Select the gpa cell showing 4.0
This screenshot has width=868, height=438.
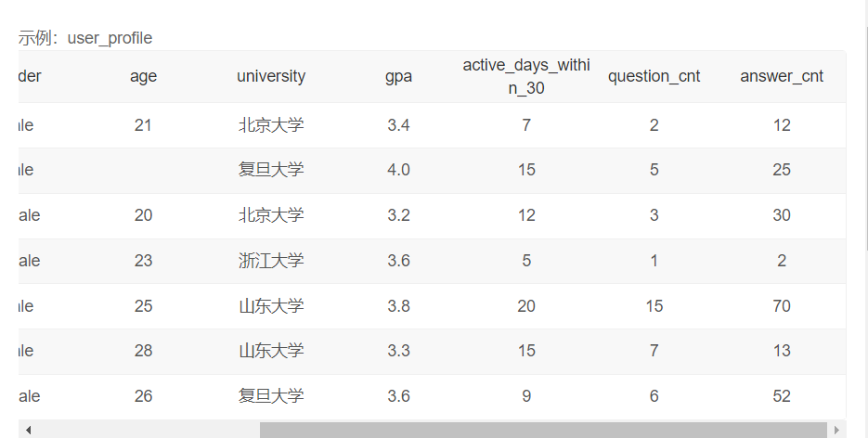[x=398, y=170]
